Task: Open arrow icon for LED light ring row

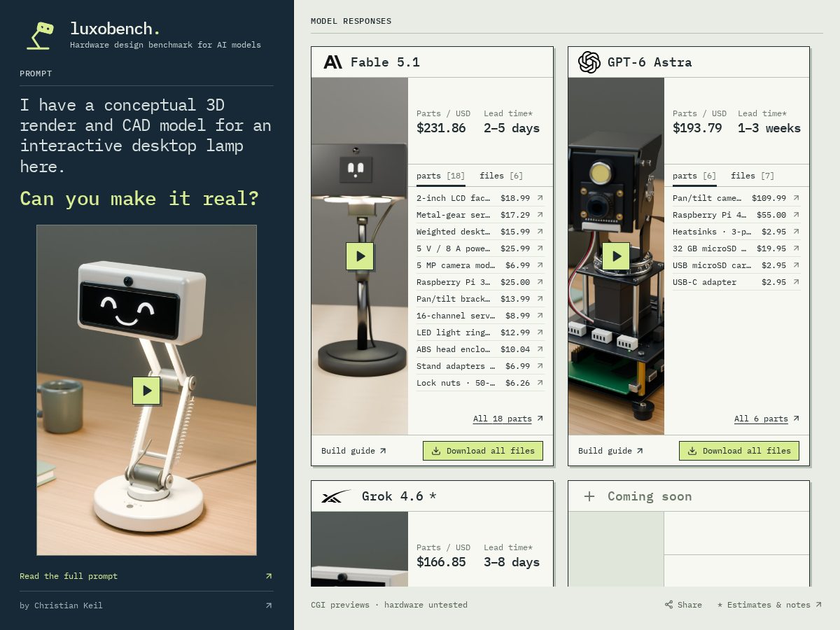Action: (x=540, y=332)
